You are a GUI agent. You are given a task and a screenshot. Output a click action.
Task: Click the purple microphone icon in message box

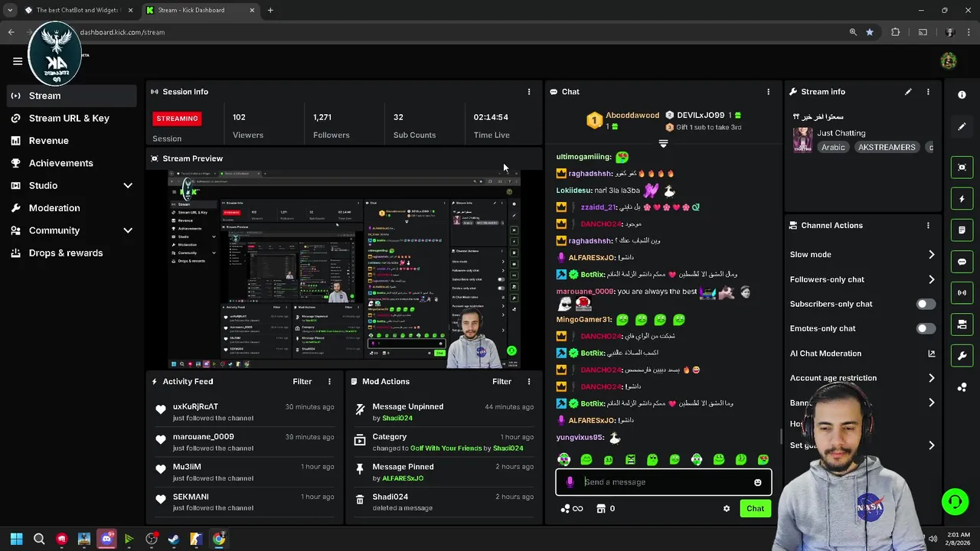point(570,482)
